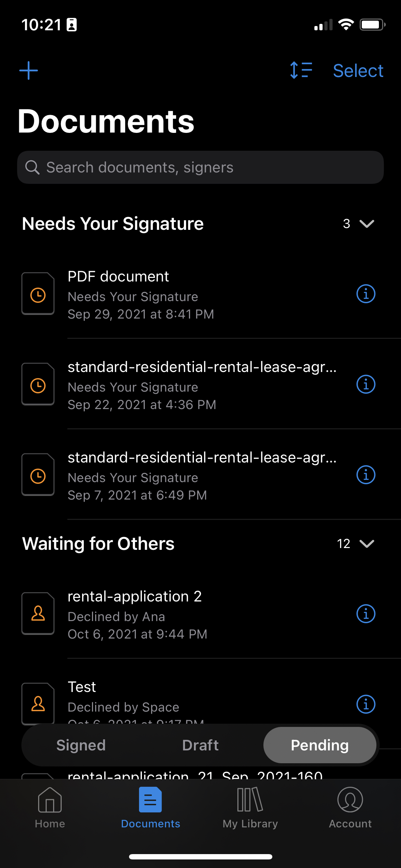Open the Account tab
This screenshot has height=868, width=401.
350,808
